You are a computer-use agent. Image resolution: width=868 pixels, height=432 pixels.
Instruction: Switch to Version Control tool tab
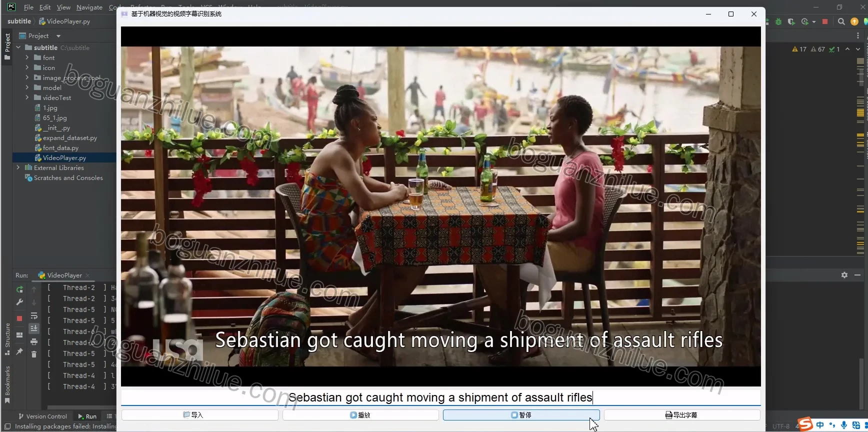42,416
